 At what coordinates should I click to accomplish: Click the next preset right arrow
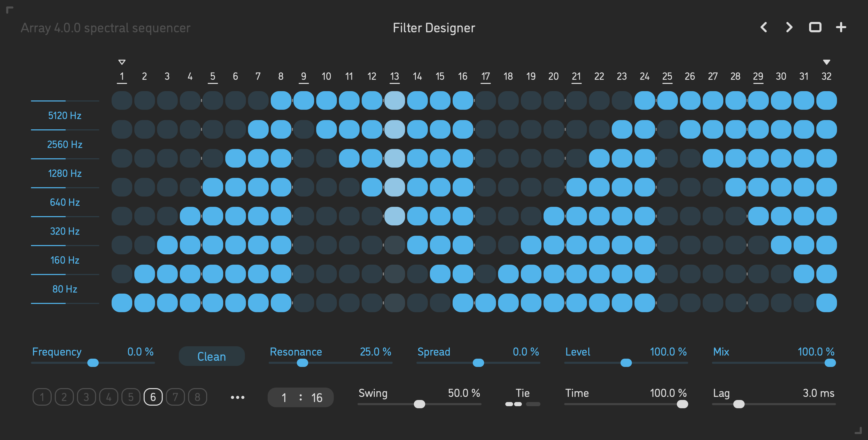coord(789,27)
